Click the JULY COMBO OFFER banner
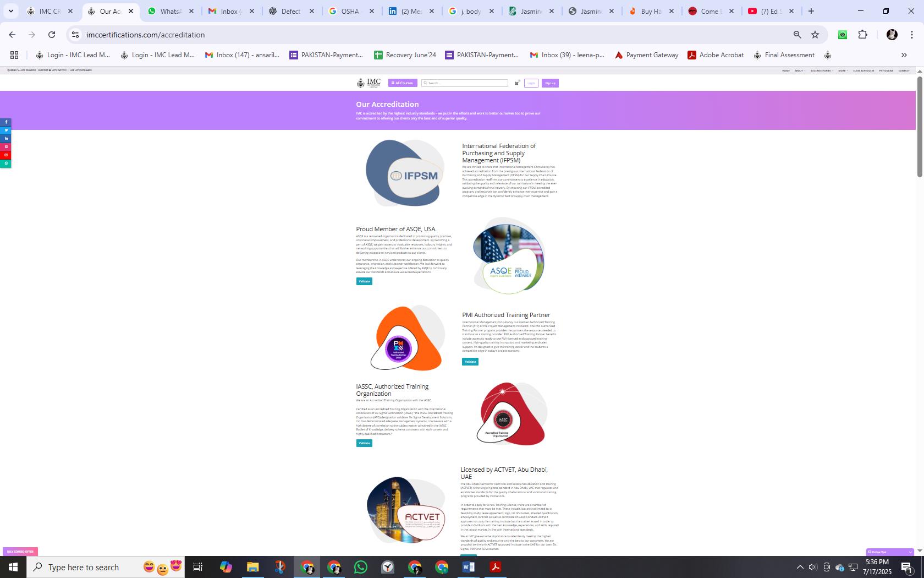This screenshot has height=578, width=924. (20, 552)
